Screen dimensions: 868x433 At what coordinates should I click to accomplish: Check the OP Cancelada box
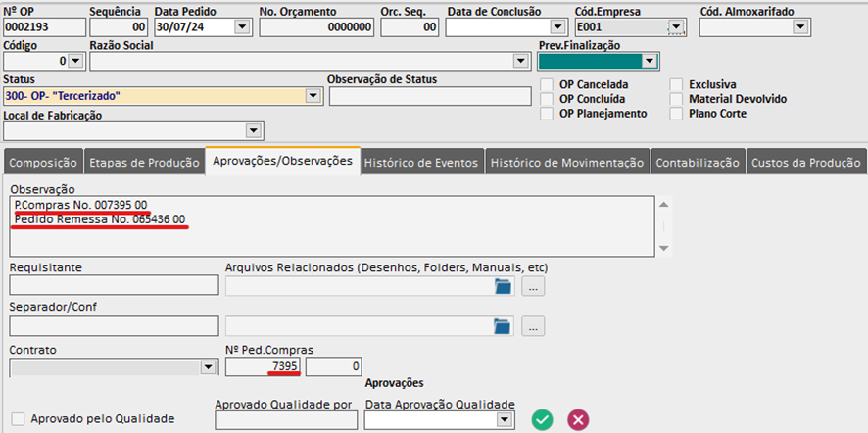(547, 85)
